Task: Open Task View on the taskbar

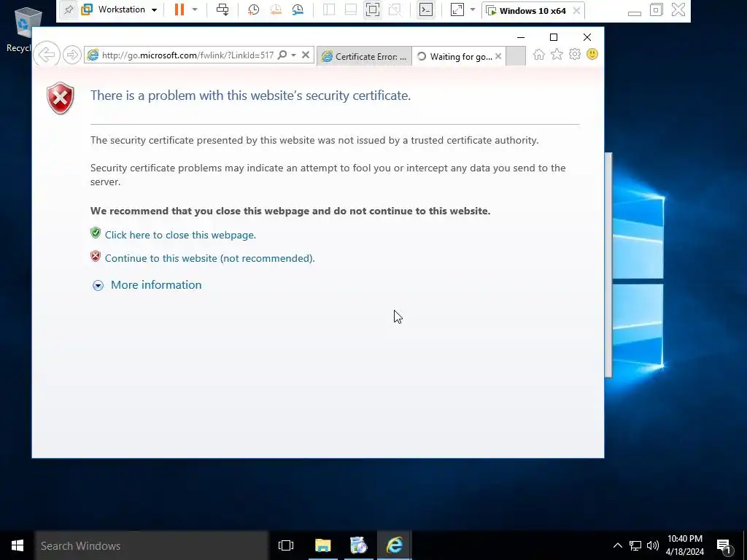Action: coord(286,545)
